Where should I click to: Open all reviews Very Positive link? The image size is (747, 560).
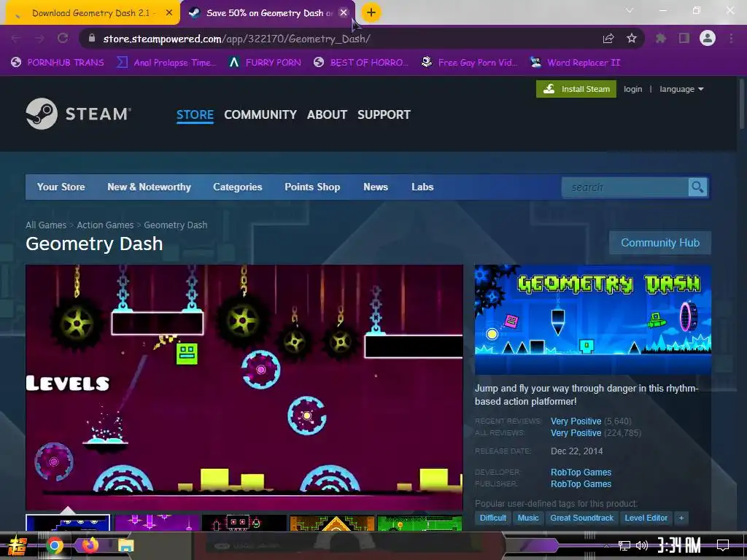pyautogui.click(x=576, y=433)
